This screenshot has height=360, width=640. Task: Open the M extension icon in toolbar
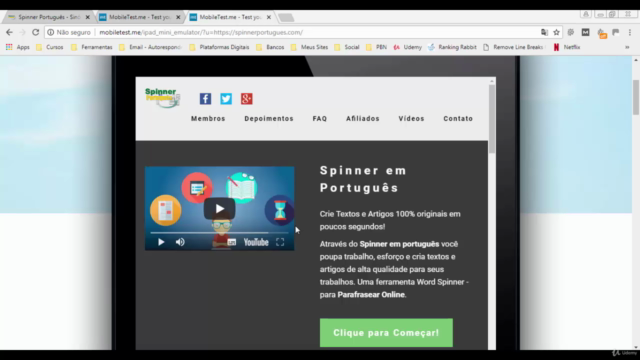[x=585, y=32]
